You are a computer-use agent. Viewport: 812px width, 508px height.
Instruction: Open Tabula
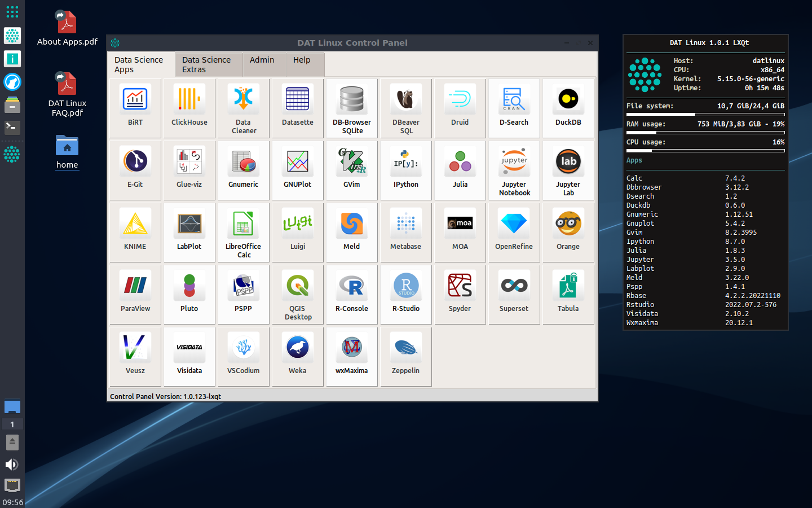[x=568, y=295]
